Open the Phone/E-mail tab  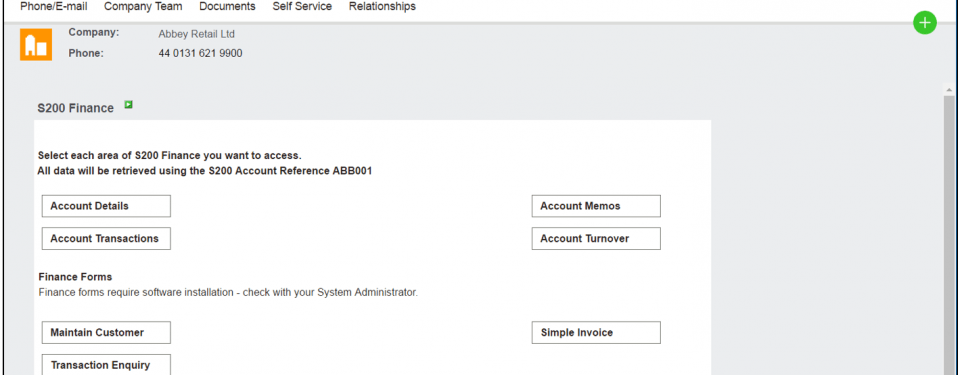(x=54, y=7)
